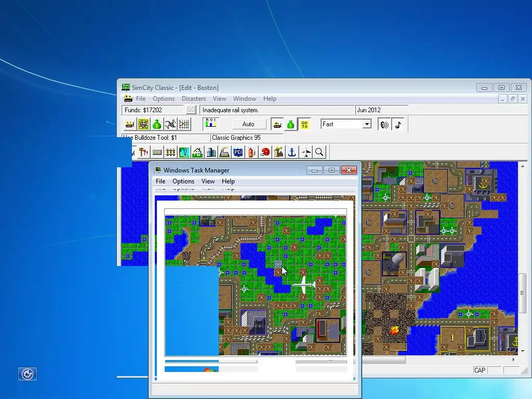Click the 'Bulldoze Tool: $1' status text
The width and height of the screenshot is (532, 399).
click(x=155, y=137)
